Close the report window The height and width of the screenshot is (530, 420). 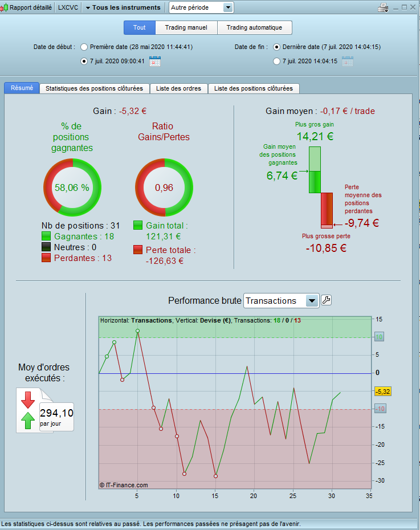(x=413, y=7)
